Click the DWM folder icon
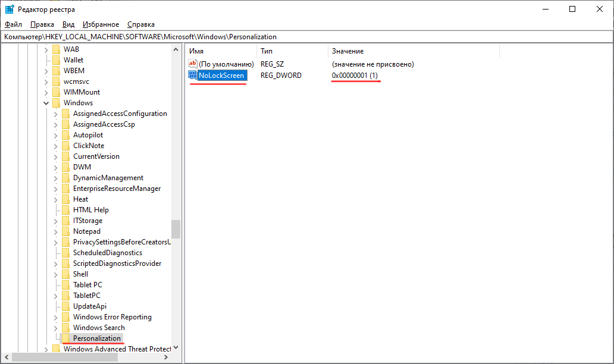614x364 pixels. pos(66,167)
